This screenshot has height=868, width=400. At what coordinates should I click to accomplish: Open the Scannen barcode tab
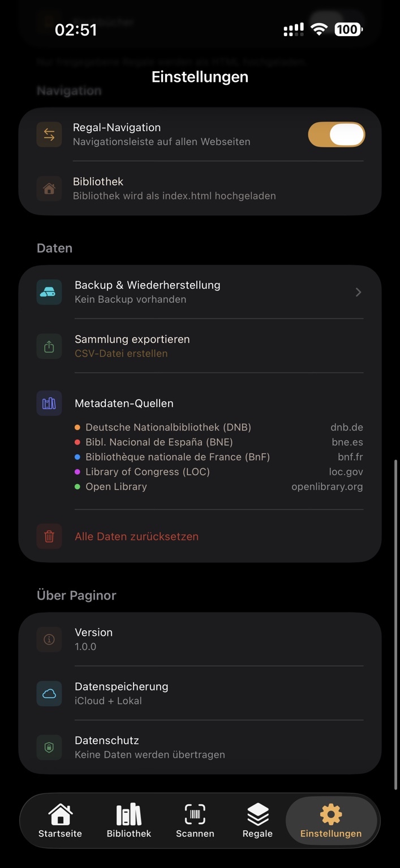point(195,821)
